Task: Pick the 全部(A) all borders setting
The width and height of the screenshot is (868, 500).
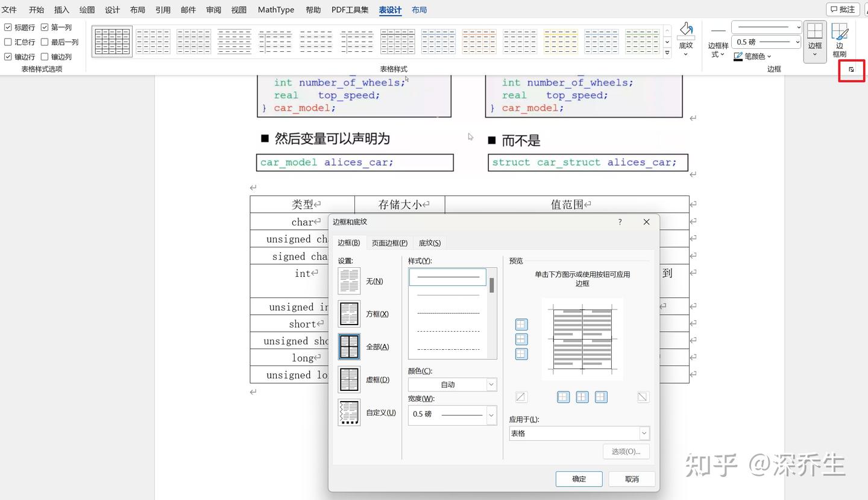Action: [x=349, y=347]
